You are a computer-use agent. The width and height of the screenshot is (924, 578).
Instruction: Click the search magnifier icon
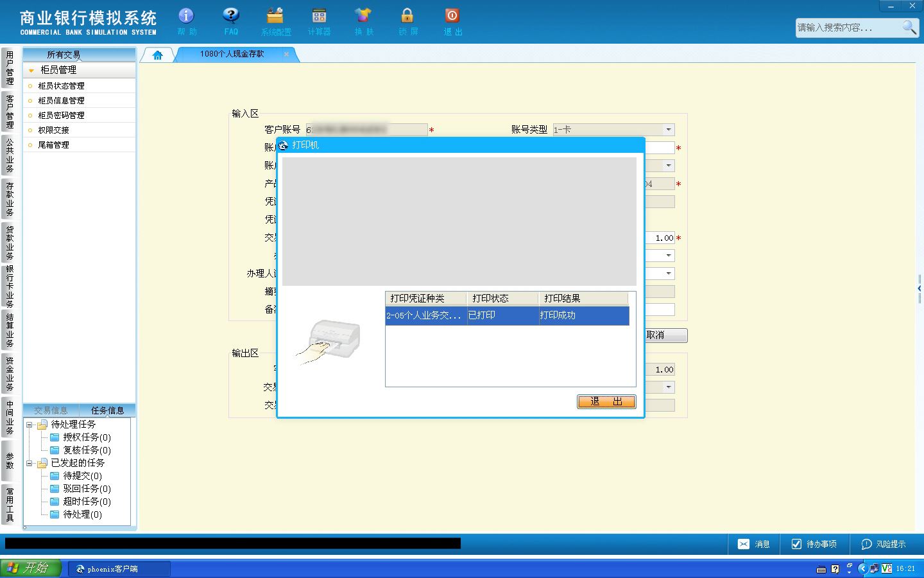[x=909, y=27]
